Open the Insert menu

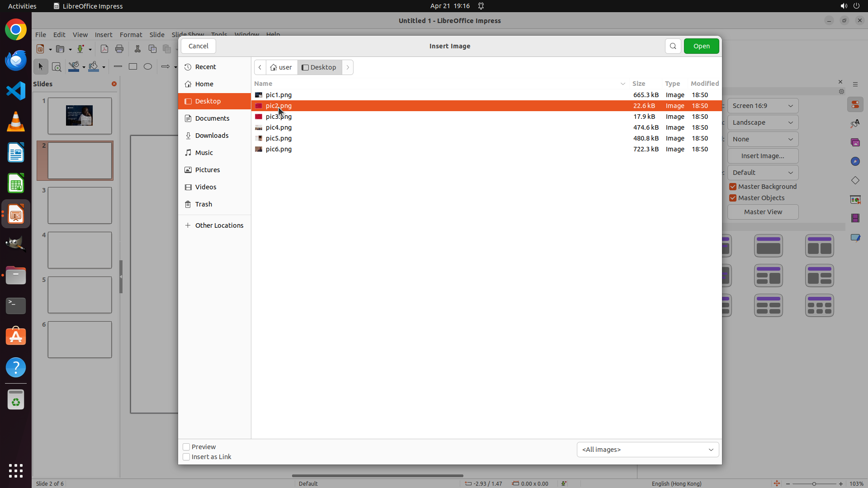click(x=104, y=35)
